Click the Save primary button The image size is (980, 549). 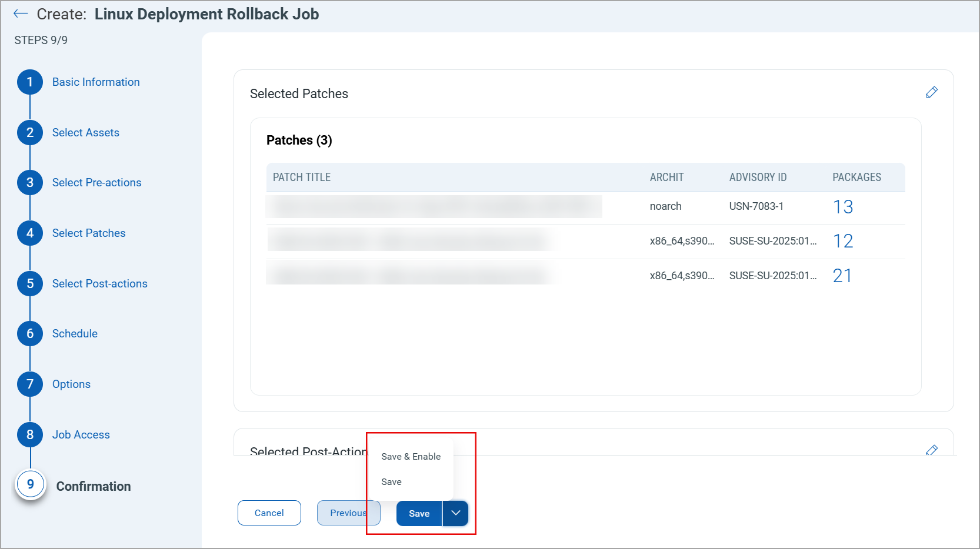[x=419, y=513]
